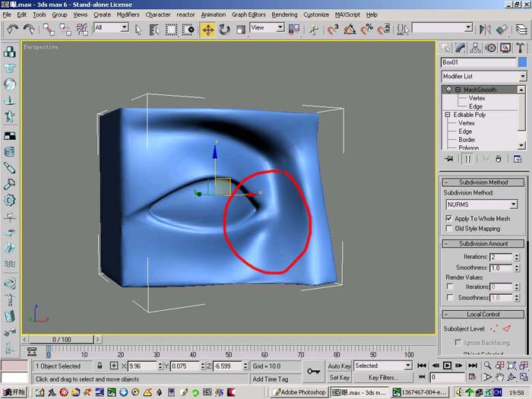Select the Select and Link tool
This screenshot has width=532, height=399.
48,30
